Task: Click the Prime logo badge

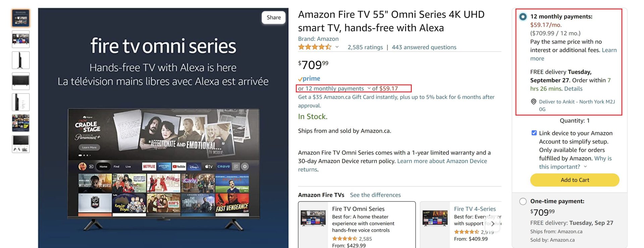Action: pyautogui.click(x=309, y=79)
